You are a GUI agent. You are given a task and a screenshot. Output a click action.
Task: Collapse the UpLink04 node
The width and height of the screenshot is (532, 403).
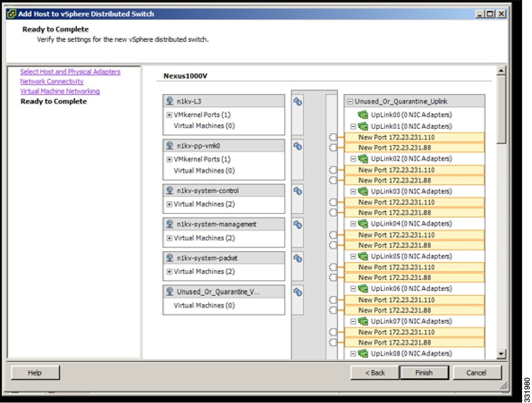click(353, 224)
